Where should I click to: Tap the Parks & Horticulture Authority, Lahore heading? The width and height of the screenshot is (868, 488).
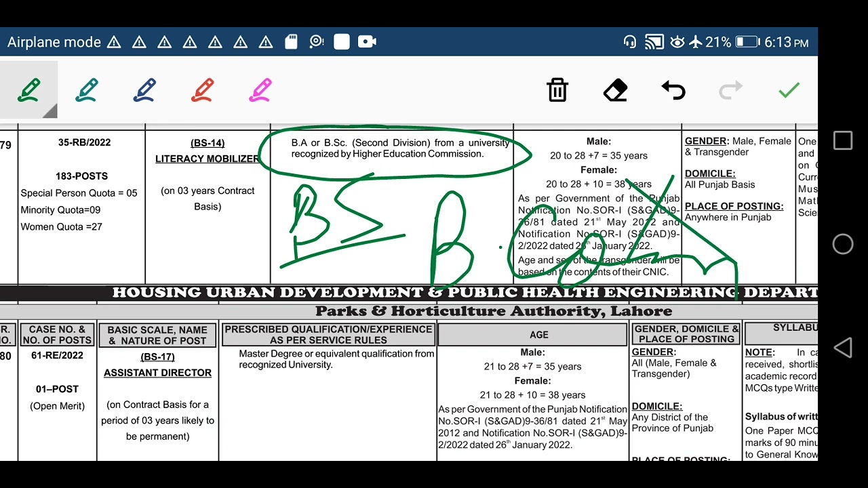pos(494,311)
